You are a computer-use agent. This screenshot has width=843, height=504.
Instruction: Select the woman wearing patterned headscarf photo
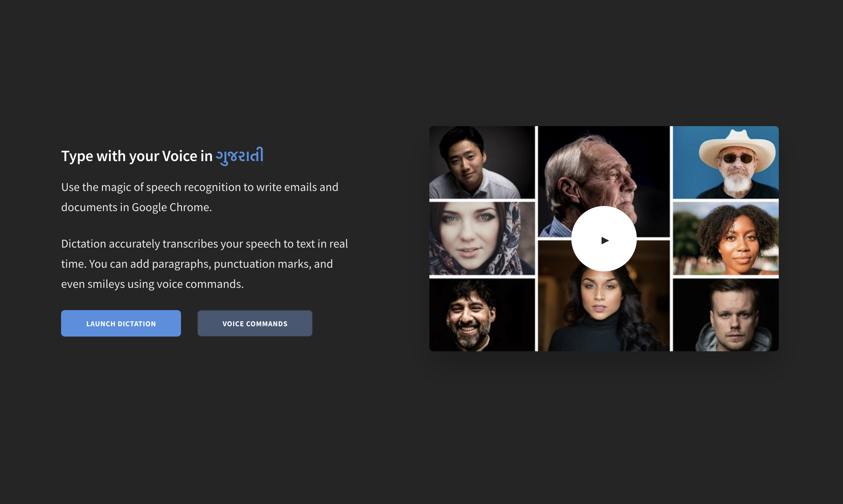482,238
